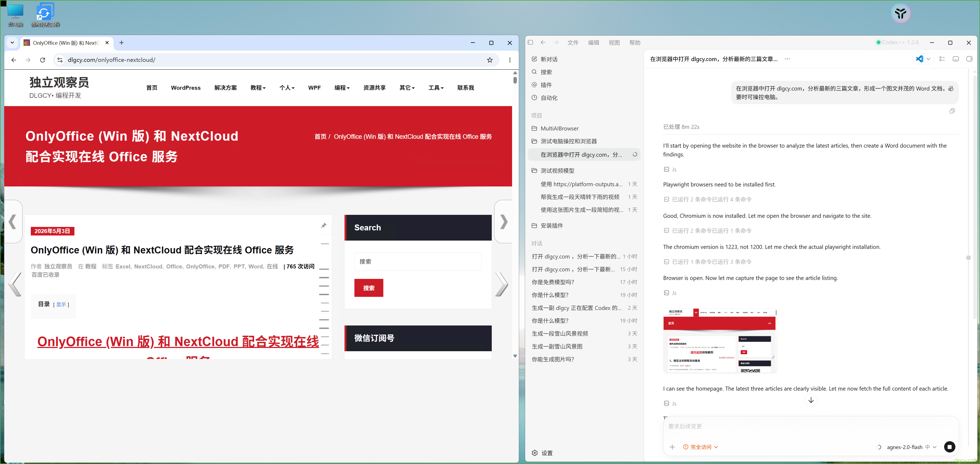Open the 视图 menu in Codex

click(614, 43)
